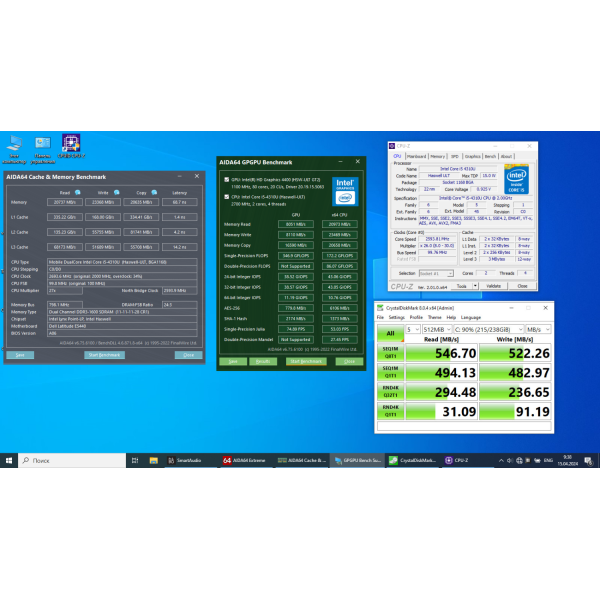Open the C: 90% drive selection dropdown
Viewport: 600px width, 600px height.
(489, 329)
